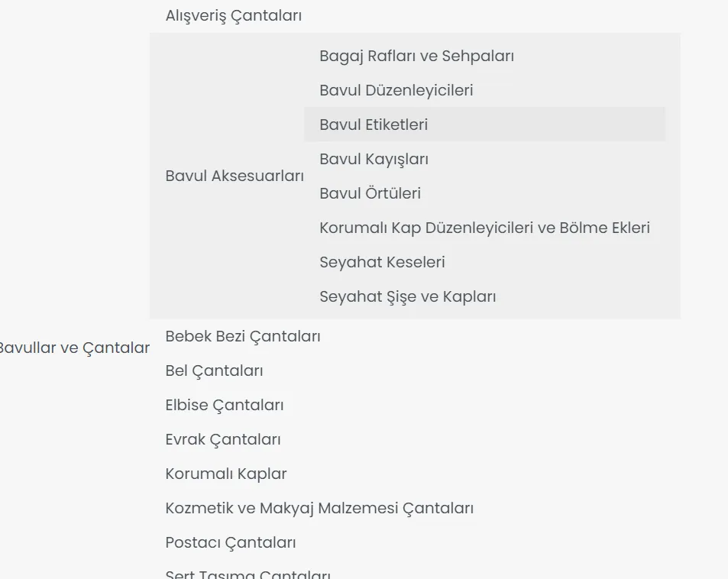Go to Bel Çantaları
The image size is (728, 579).
[x=214, y=370]
